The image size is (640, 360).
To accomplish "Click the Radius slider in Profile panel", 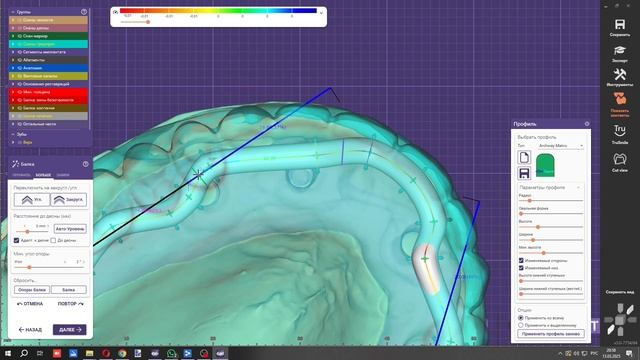I will tap(551, 201).
